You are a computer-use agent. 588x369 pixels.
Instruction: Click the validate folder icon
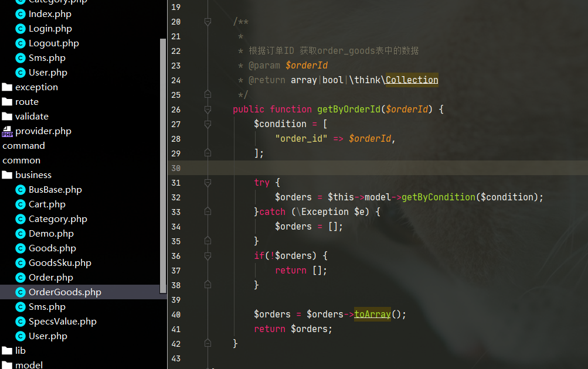7,117
